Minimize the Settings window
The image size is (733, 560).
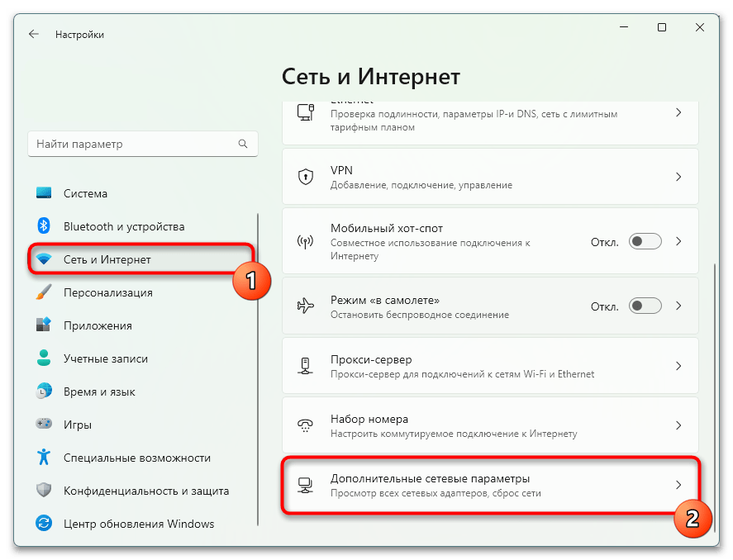click(x=624, y=27)
